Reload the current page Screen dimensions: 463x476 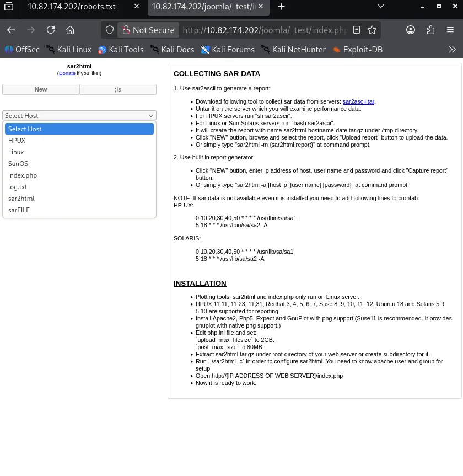pyautogui.click(x=51, y=30)
